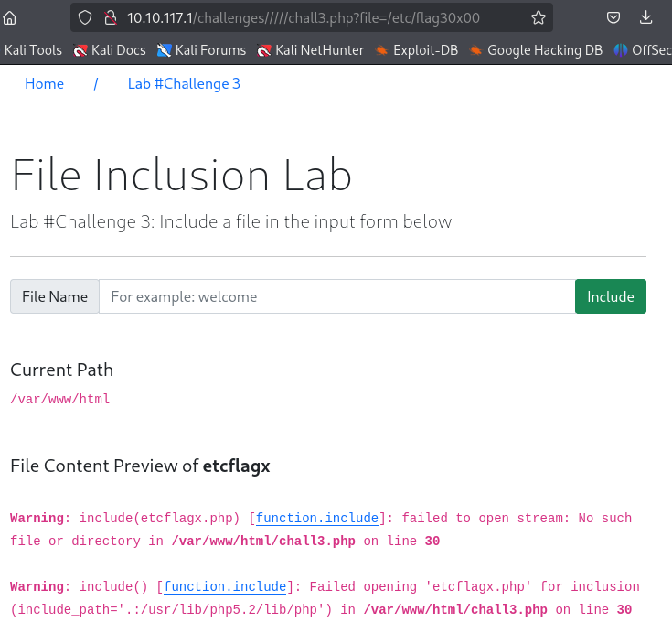Select '/var/www/html/chall3.php' in the first warning
672x622 pixels.
[x=263, y=541]
